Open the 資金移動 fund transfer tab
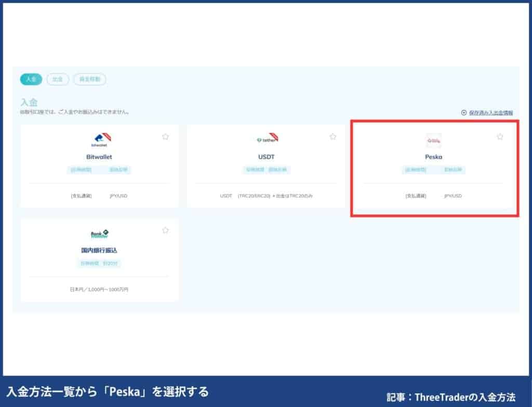 pos(90,79)
